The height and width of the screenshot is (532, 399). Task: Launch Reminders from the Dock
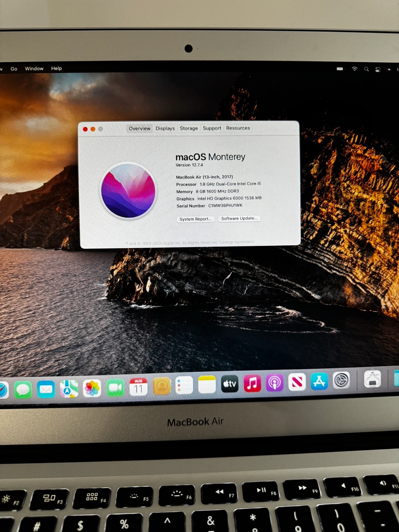click(184, 385)
